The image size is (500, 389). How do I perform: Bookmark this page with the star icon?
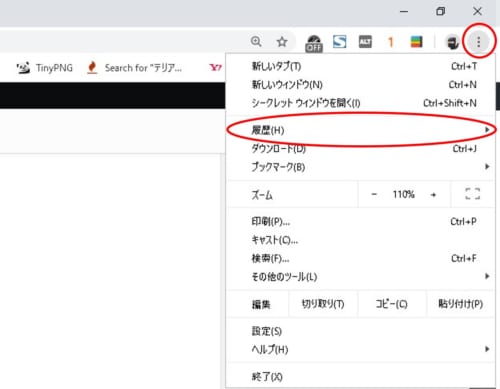pos(282,42)
